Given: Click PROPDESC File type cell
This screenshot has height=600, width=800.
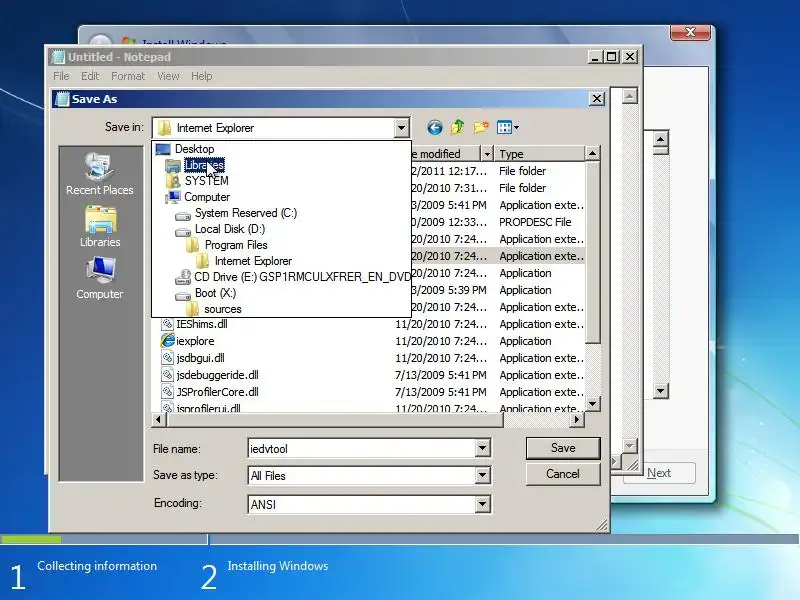Looking at the screenshot, I should click(x=535, y=222).
